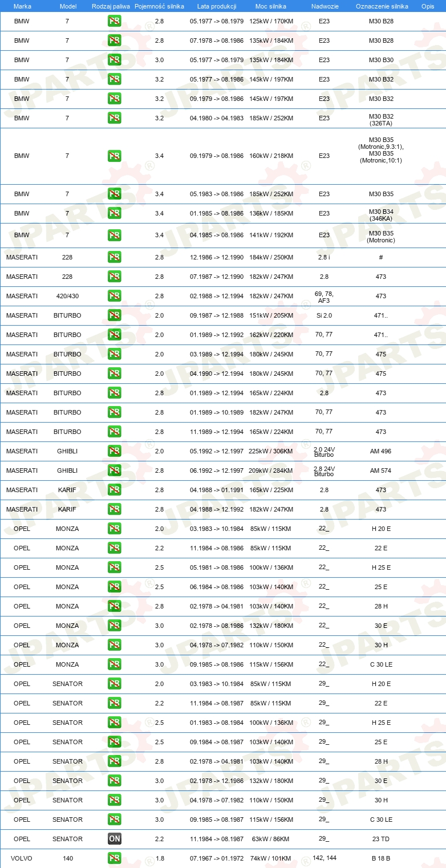The height and width of the screenshot is (868, 446).
Task: Click petrol icon in Maserati 228 184kW / 250KM row
Action: tap(114, 257)
